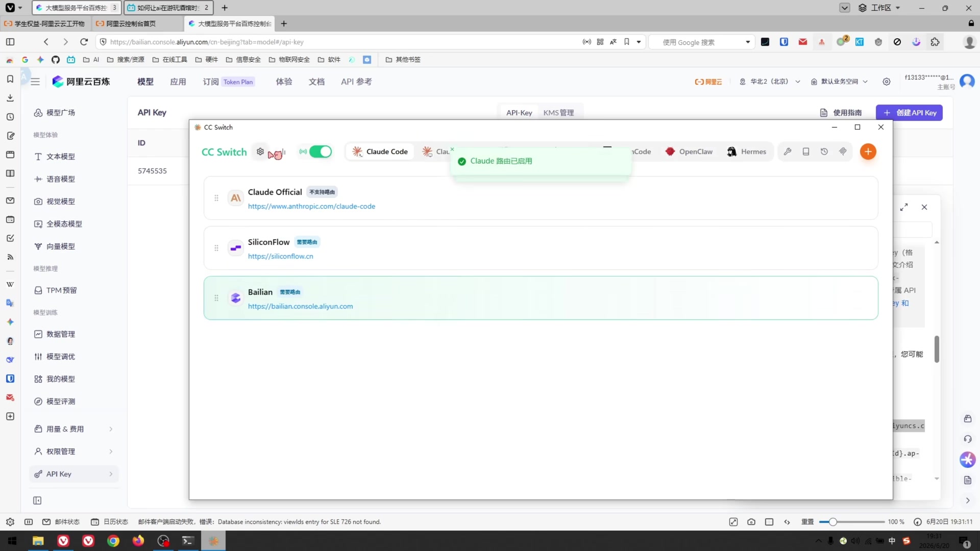This screenshot has height=551, width=980.
Task: Open the siliconflow.cn link
Action: click(x=281, y=256)
